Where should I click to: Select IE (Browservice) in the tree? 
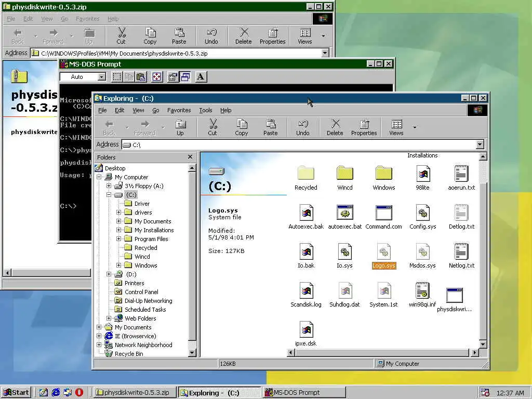point(135,336)
